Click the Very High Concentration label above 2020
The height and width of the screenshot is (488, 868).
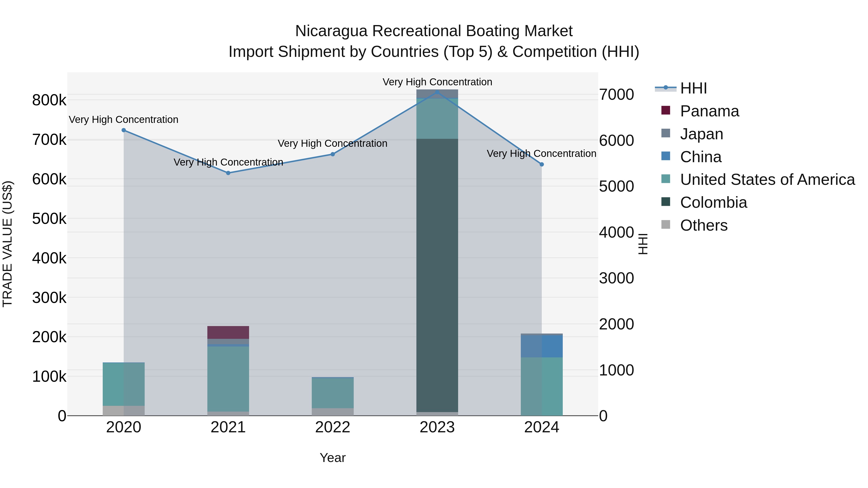click(x=124, y=120)
